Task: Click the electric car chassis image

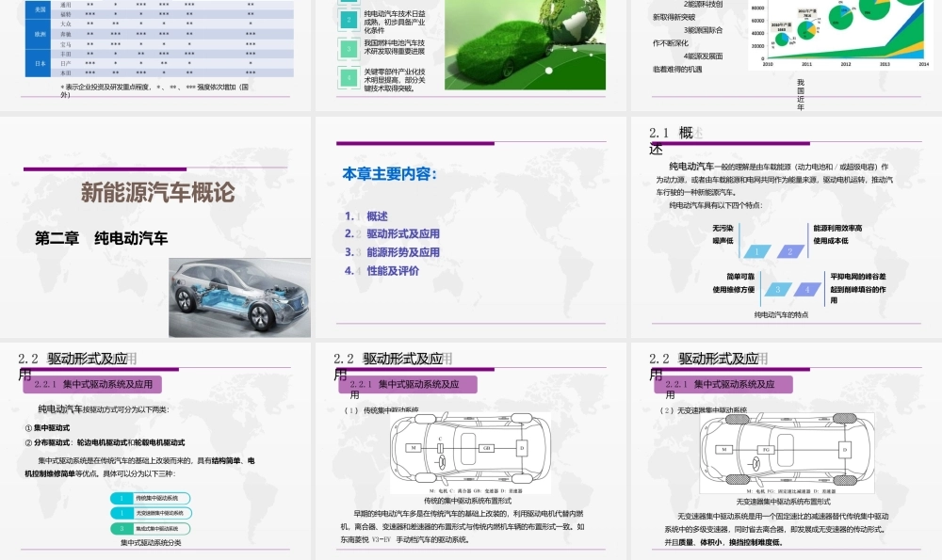Action: (x=239, y=297)
